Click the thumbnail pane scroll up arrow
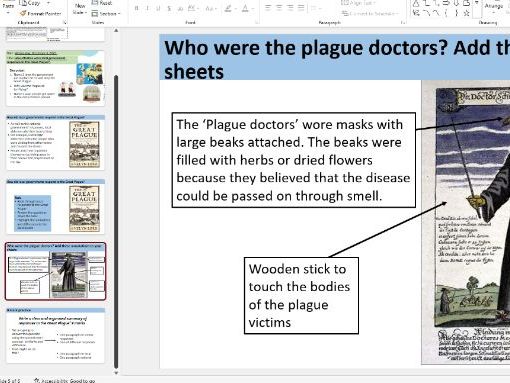Image resolution: width=510 pixels, height=383 pixels. pos(116,30)
